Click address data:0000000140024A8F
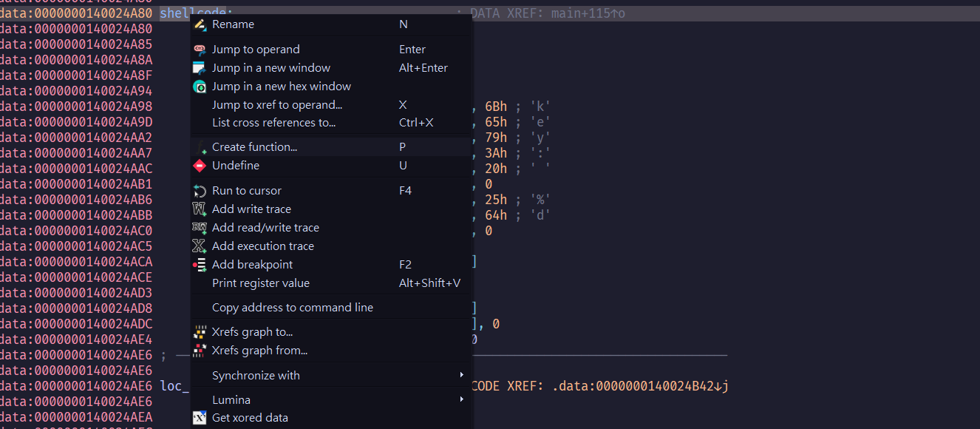This screenshot has width=980, height=429. (76, 75)
